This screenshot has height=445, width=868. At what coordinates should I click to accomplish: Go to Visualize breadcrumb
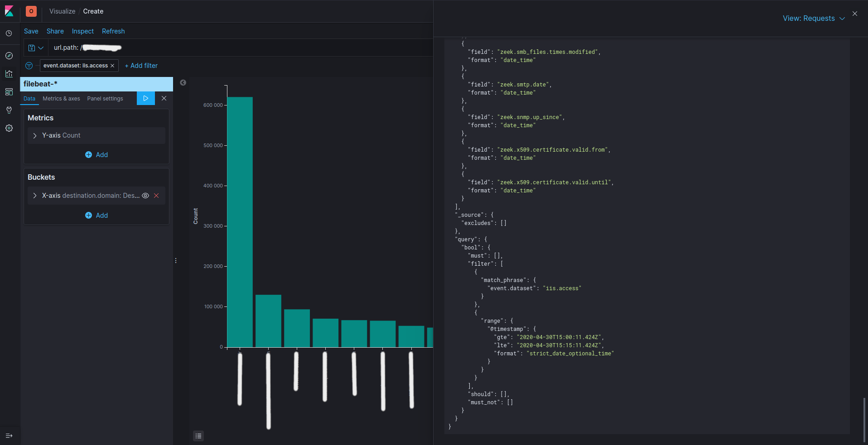click(x=63, y=11)
